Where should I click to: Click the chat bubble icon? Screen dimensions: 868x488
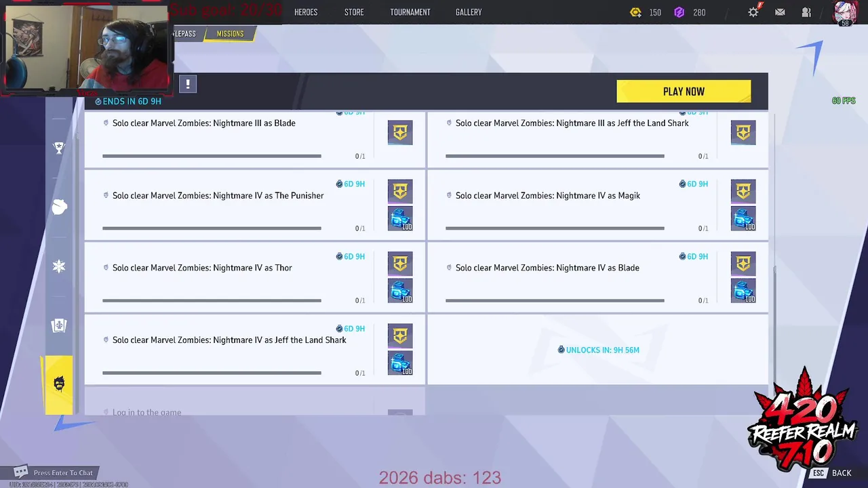pyautogui.click(x=21, y=472)
